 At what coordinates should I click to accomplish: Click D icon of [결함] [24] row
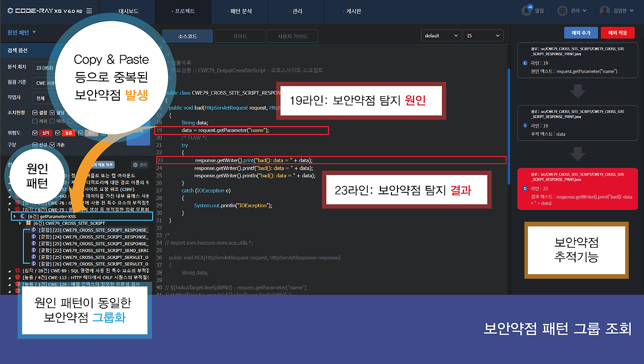[x=34, y=237]
